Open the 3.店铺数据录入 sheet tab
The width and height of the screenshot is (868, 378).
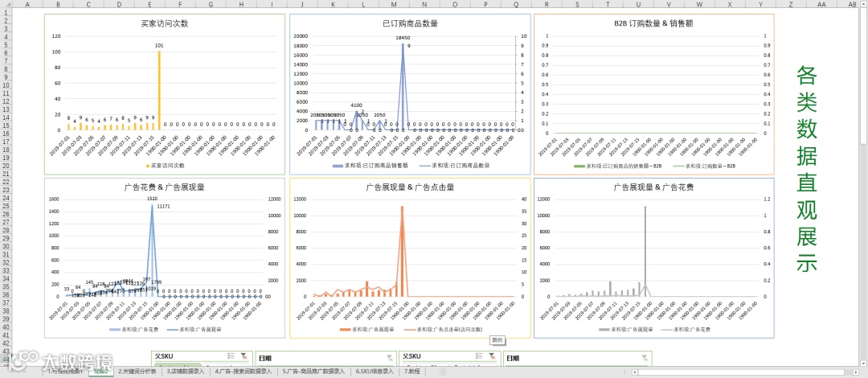(186, 372)
